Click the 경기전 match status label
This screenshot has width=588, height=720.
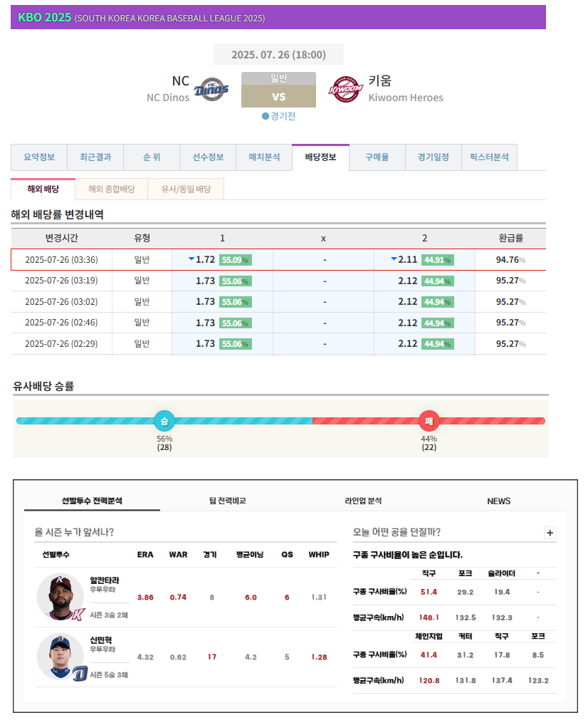point(278,116)
